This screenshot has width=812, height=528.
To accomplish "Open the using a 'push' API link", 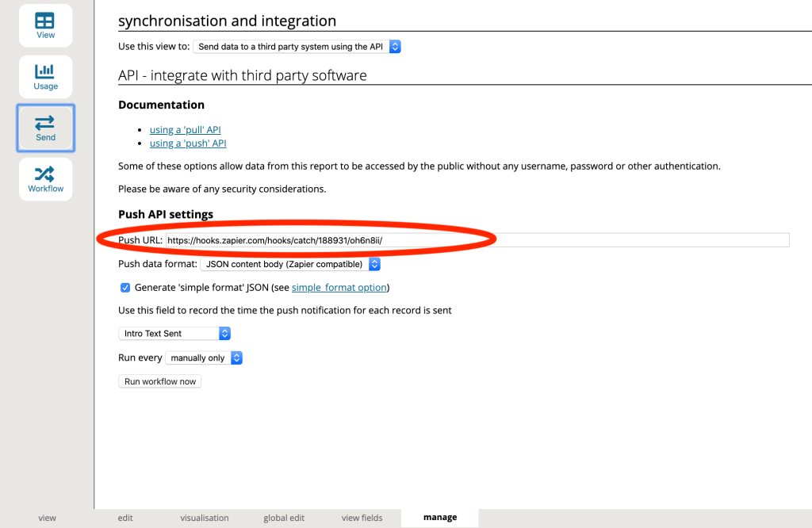I will click(x=188, y=143).
